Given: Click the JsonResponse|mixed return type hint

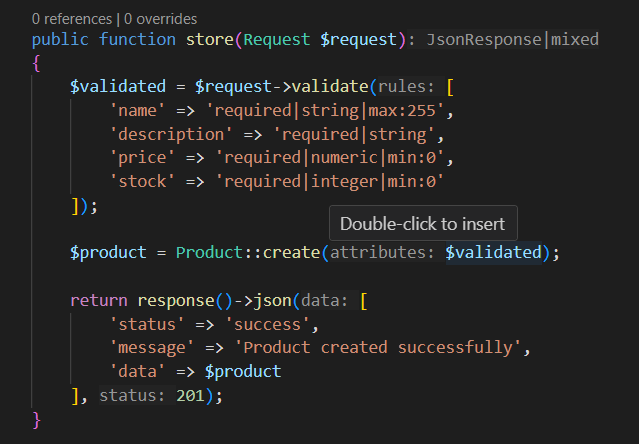Looking at the screenshot, I should click(513, 40).
